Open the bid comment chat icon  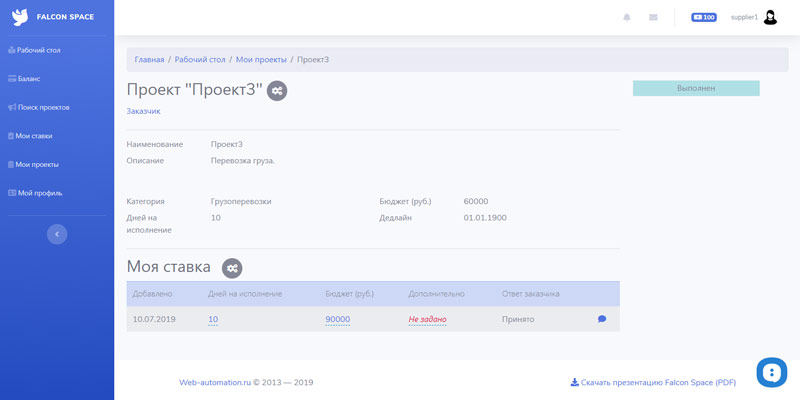602,319
